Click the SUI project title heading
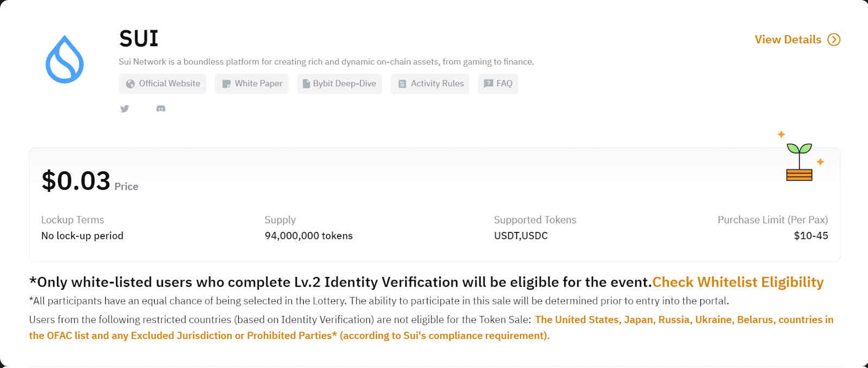The height and width of the screenshot is (368, 868). tap(139, 38)
